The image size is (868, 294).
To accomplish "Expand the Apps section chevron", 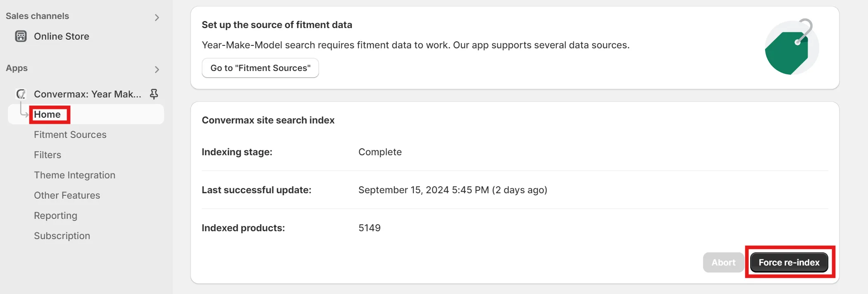I will [x=157, y=69].
